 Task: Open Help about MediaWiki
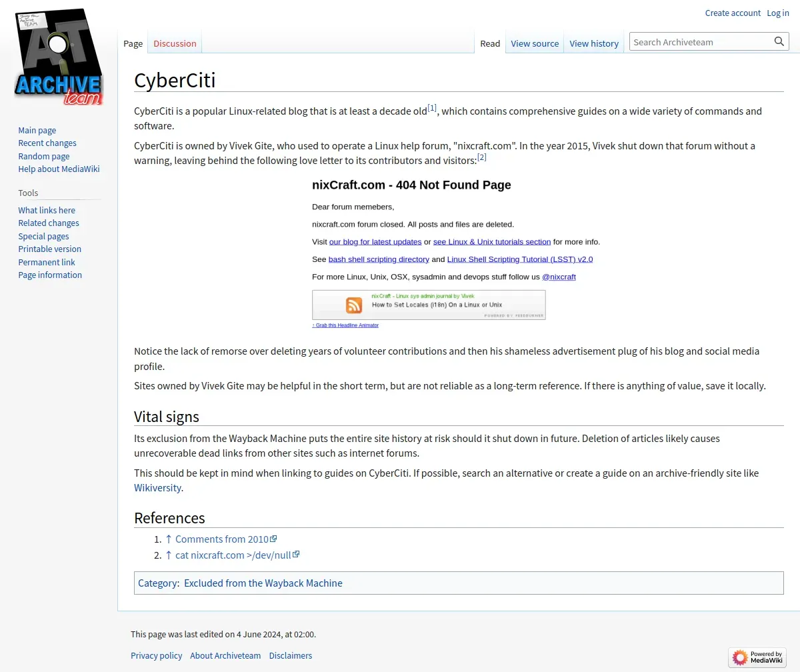[59, 169]
